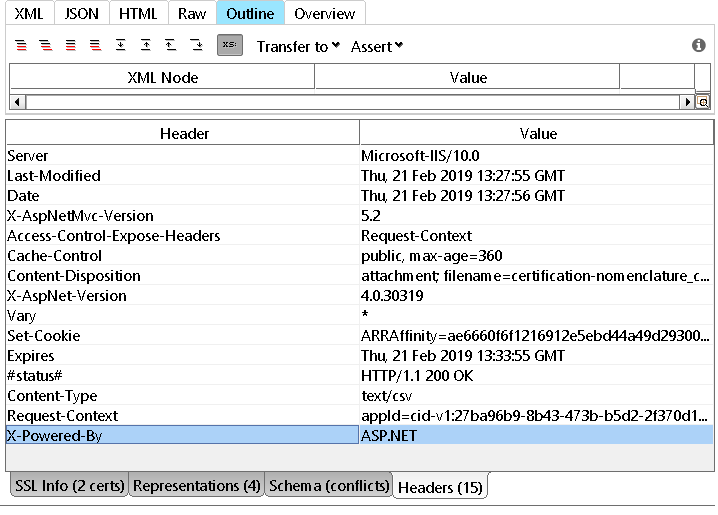This screenshot has width=718, height=515.
Task: Click right arrow of XML table horizontal scrollbar
Action: 687,102
